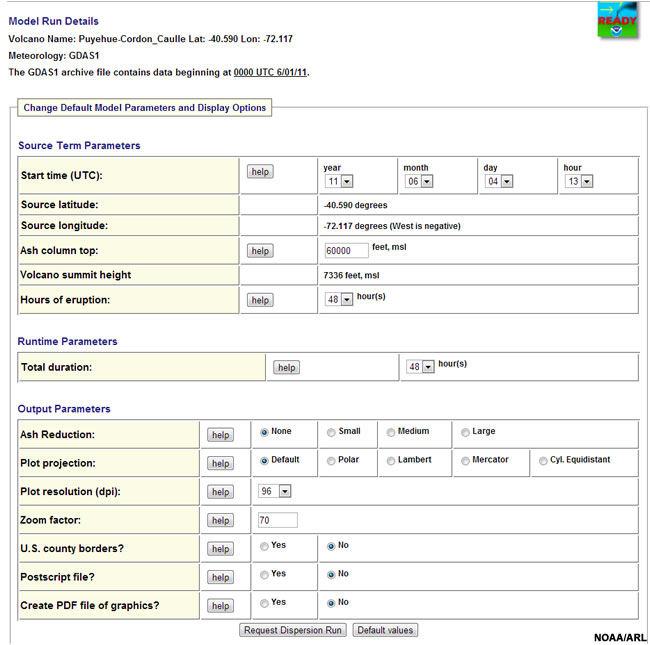Expand the start year dropdown

(x=339, y=181)
